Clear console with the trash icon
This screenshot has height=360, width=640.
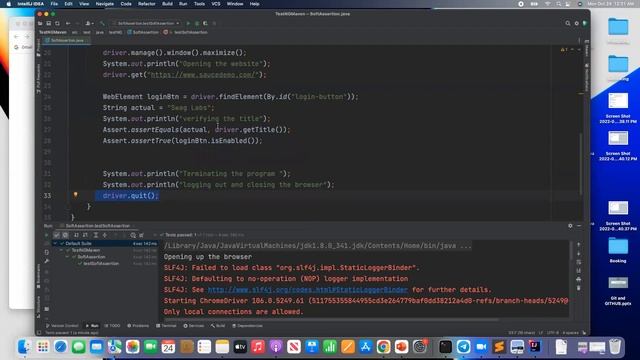578,288
